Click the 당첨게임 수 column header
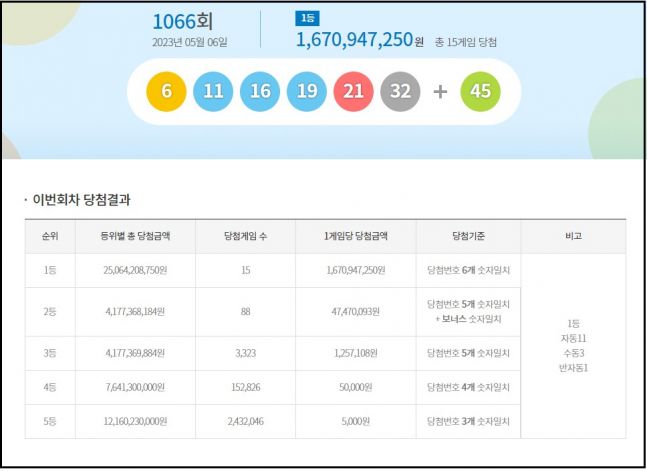Screen dimensions: 647x471 245,236
